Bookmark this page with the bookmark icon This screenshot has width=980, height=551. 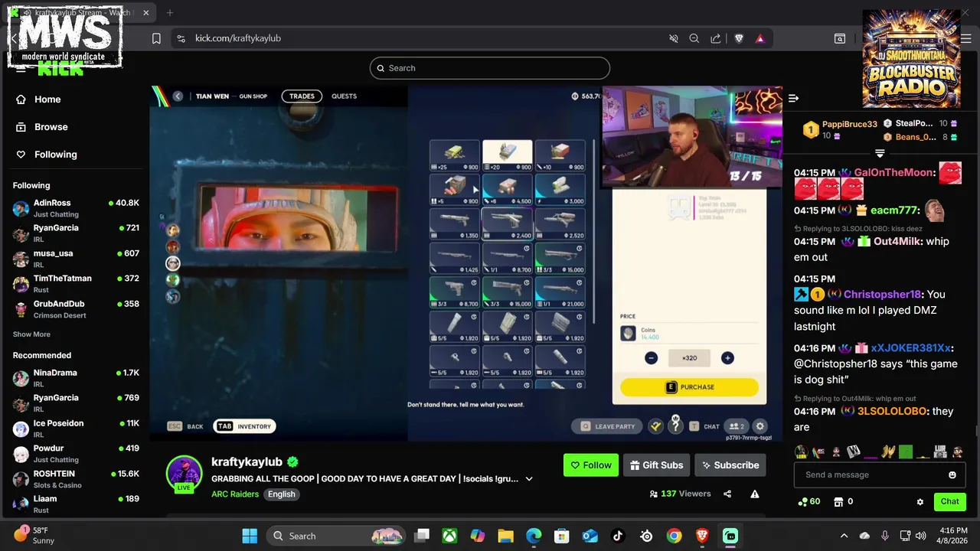click(156, 38)
